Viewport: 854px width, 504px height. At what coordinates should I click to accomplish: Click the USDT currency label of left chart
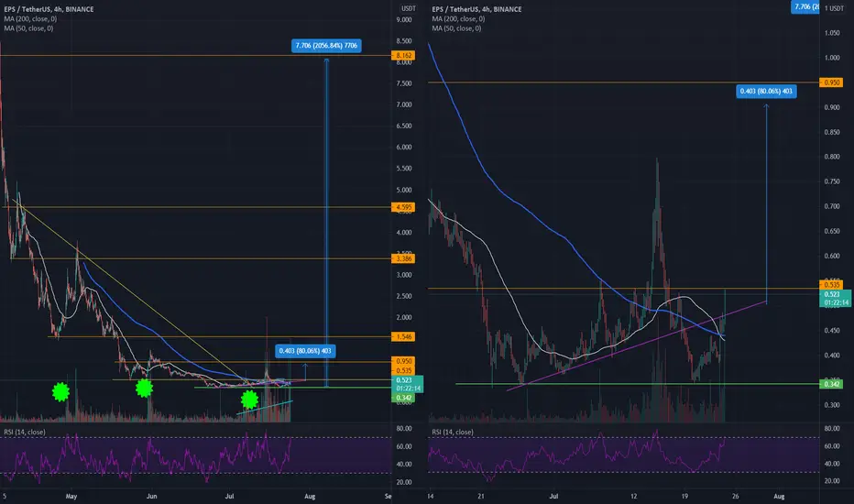click(x=409, y=9)
